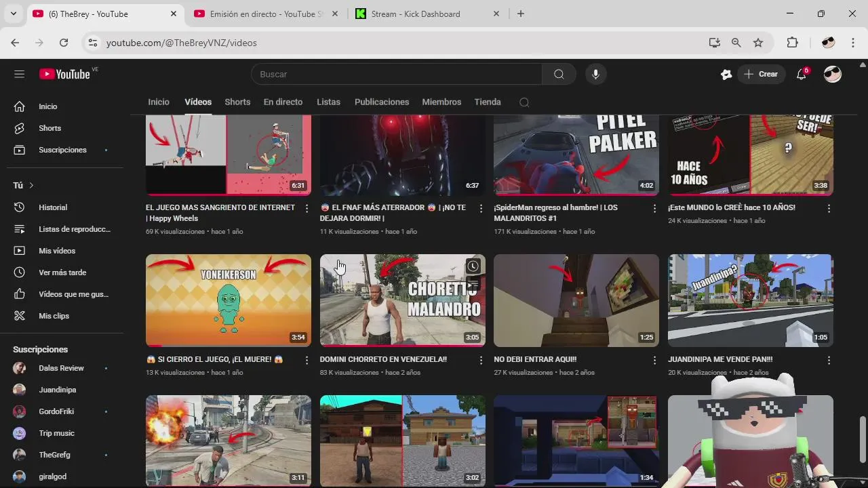Image resolution: width=868 pixels, height=488 pixels.
Task: Open options for DOMINI CHORRETO video
Action: [481, 361]
